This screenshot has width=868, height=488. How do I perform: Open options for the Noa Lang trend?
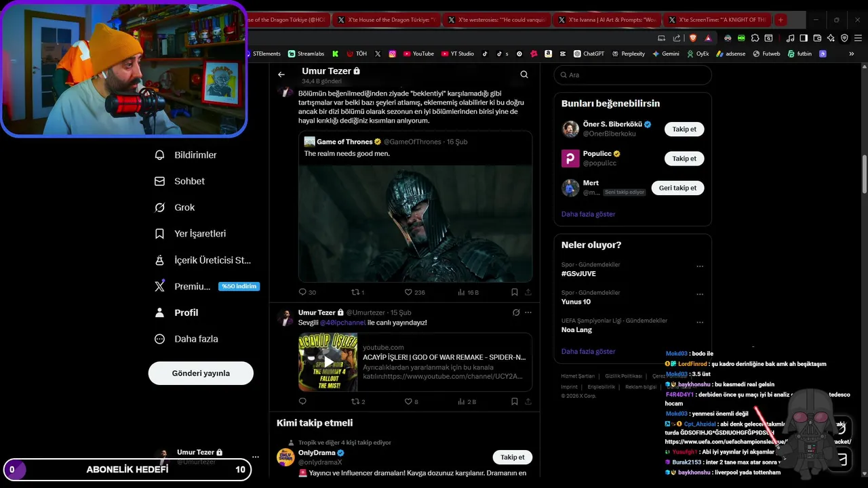tap(700, 322)
